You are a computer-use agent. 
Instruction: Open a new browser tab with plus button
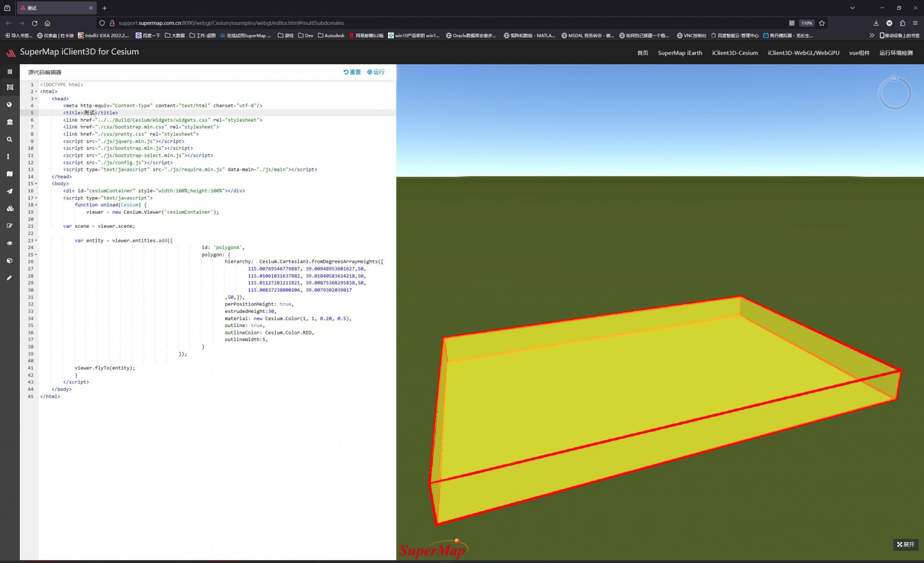coord(105,8)
